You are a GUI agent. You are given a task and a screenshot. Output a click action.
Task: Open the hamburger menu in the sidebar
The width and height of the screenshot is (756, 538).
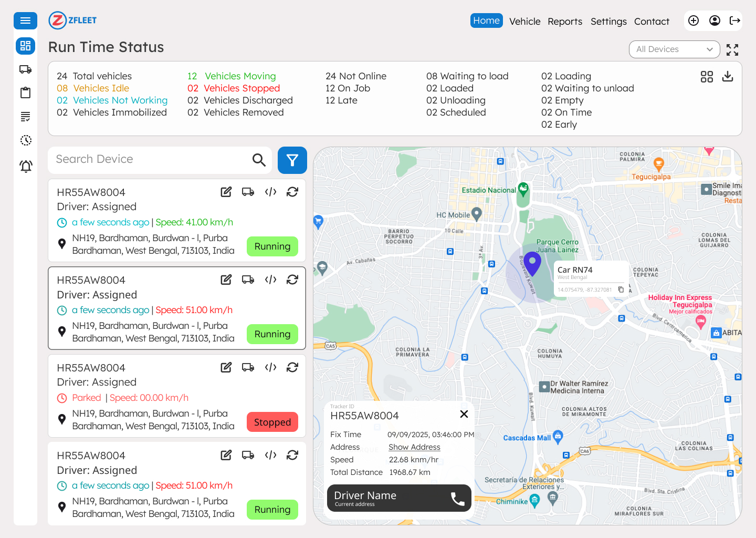pos(25,20)
